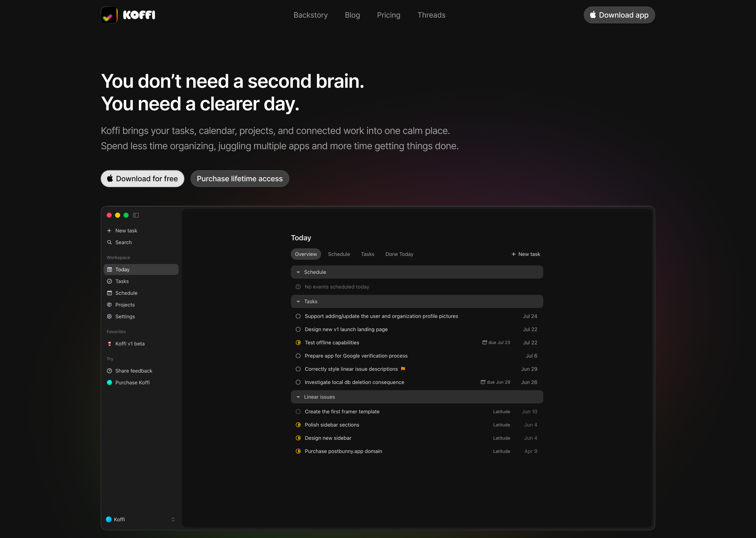This screenshot has height=538, width=756.
Task: Toggle status circle of Purchase postbunny.app domain
Action: pyautogui.click(x=298, y=451)
